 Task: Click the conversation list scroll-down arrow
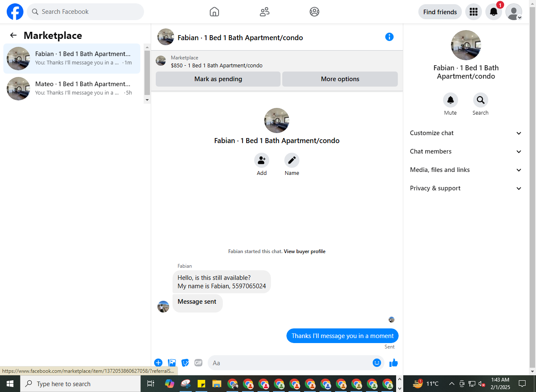[x=147, y=100]
